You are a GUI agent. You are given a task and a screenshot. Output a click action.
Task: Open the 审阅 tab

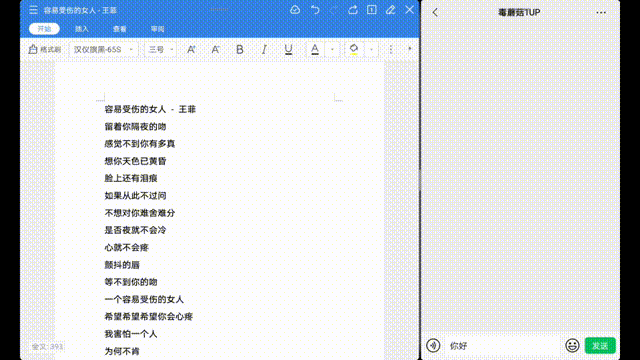point(157,29)
